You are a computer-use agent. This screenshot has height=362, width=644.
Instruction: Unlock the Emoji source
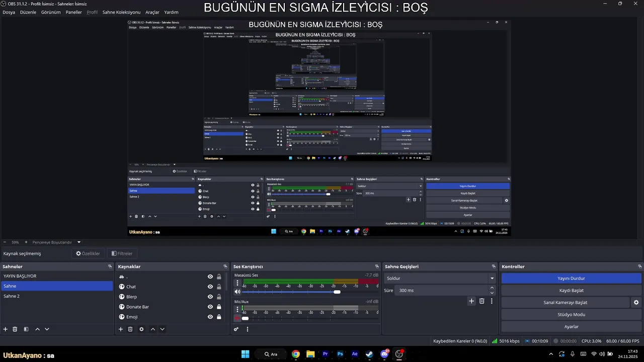tap(219, 317)
